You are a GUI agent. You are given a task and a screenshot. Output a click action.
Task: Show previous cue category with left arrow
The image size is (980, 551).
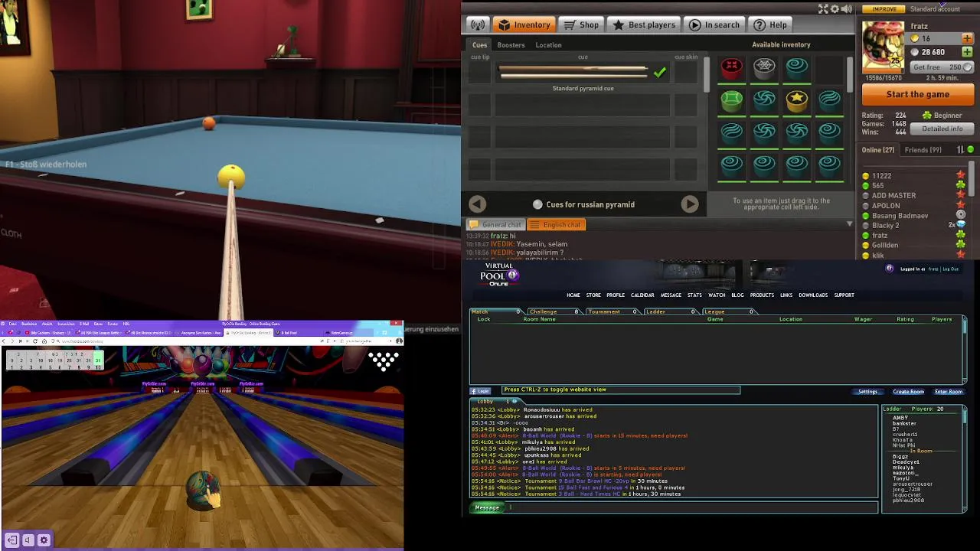(477, 204)
